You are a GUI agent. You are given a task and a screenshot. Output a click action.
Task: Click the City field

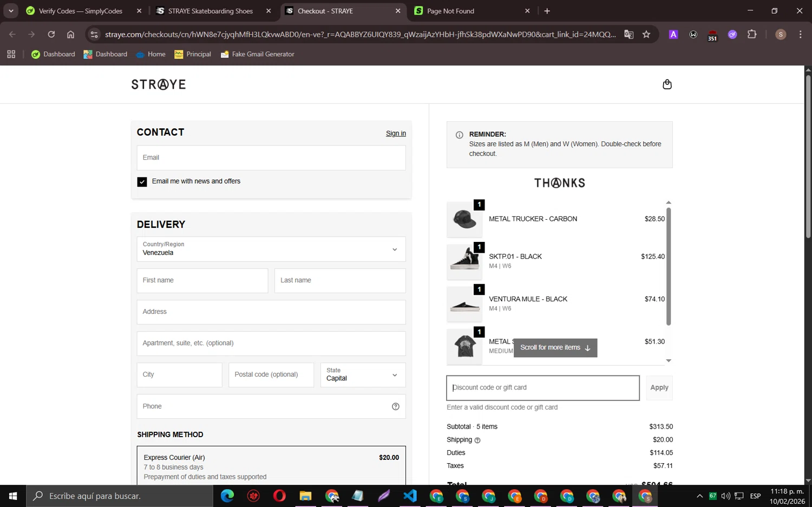[179, 374]
